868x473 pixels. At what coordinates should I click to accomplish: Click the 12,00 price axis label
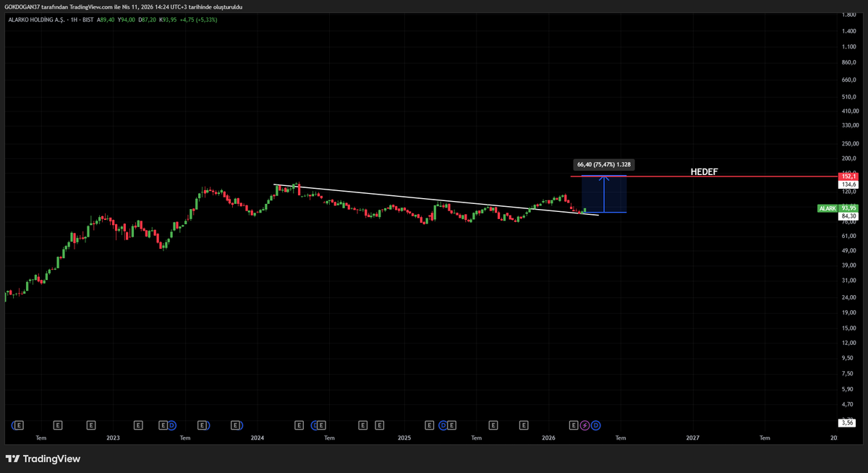coord(849,343)
